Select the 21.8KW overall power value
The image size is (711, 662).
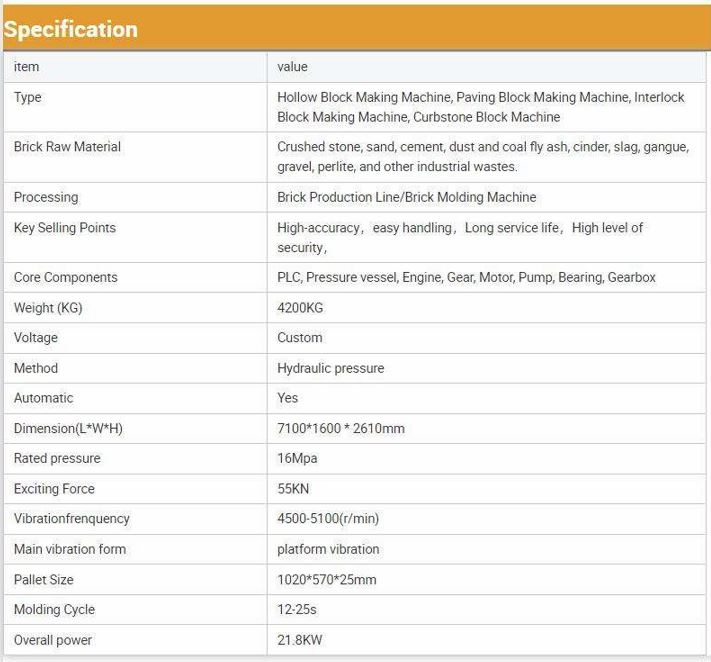tap(298, 640)
